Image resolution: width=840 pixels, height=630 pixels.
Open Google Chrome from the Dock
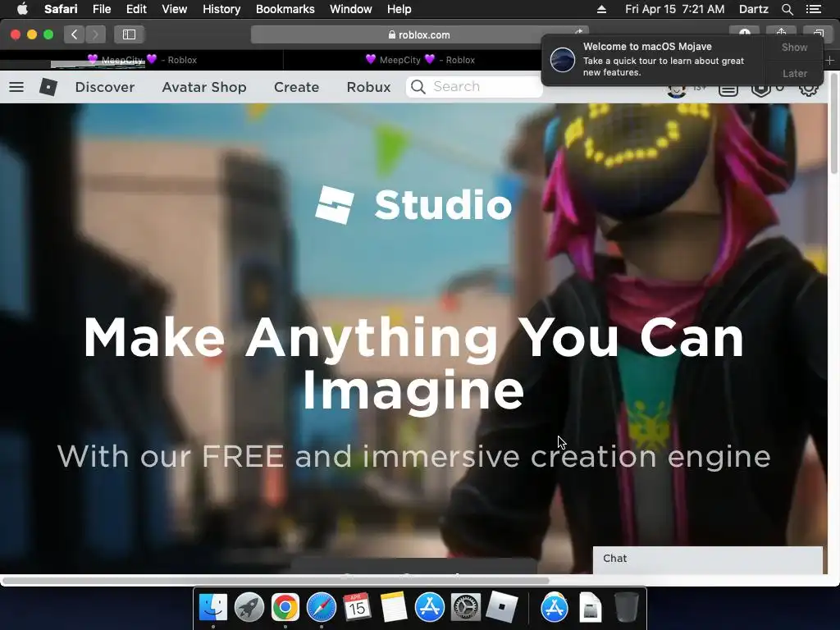point(285,607)
